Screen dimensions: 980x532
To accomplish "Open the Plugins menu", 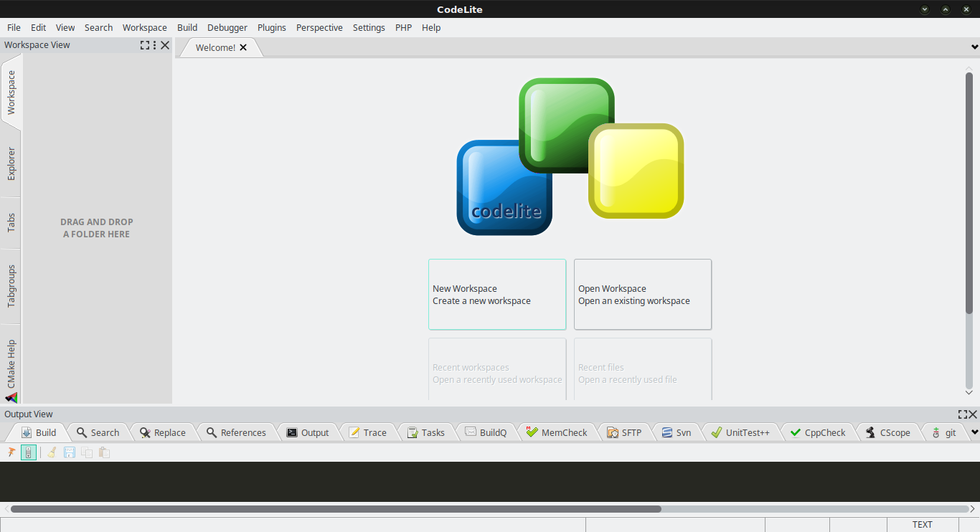I will (x=272, y=27).
